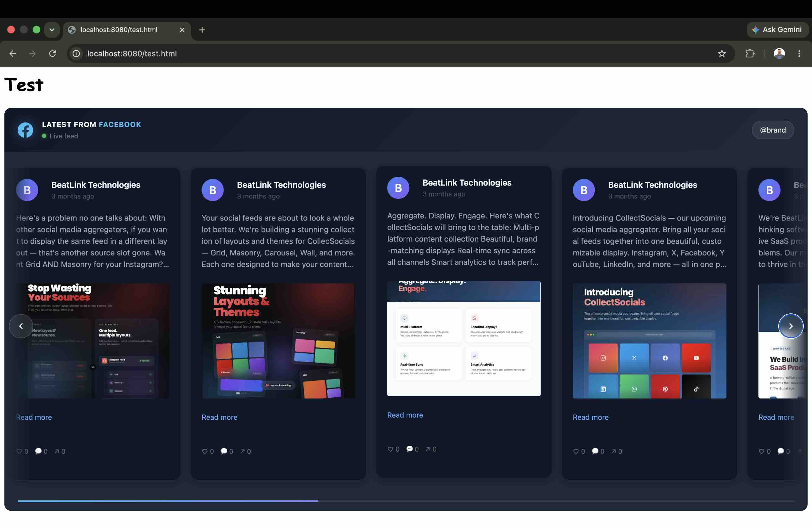Click the avatar on the 'Here's a problem' card

click(x=27, y=190)
